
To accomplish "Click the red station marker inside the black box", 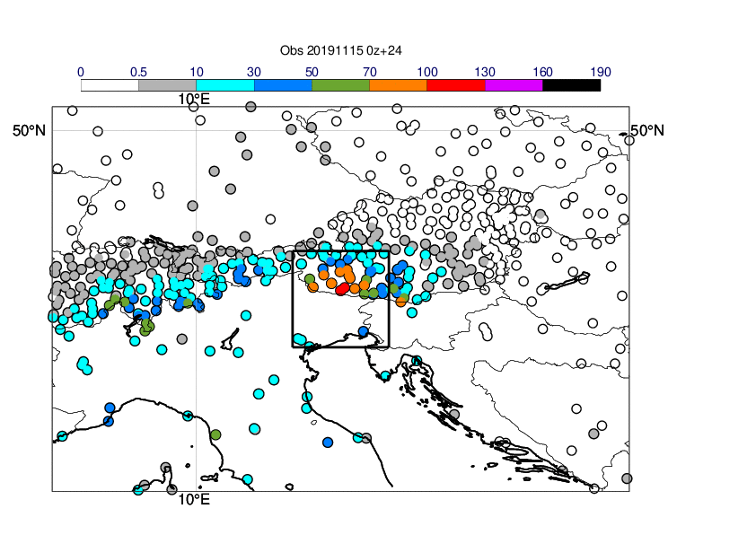I will pyautogui.click(x=342, y=289).
